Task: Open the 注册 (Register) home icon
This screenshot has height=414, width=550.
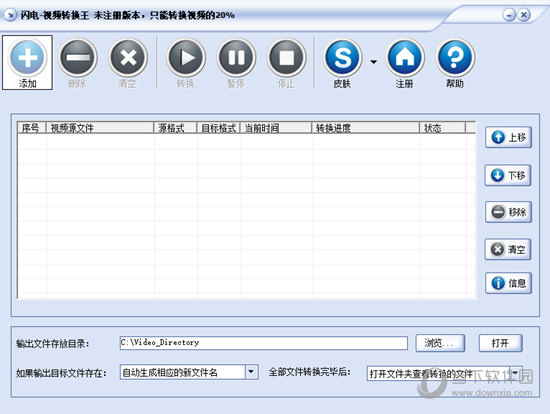Action: [x=405, y=58]
